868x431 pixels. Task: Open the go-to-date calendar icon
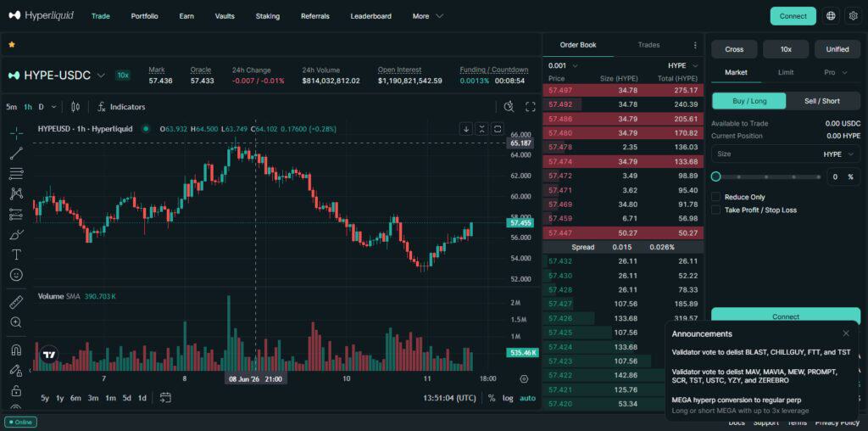[x=165, y=398]
